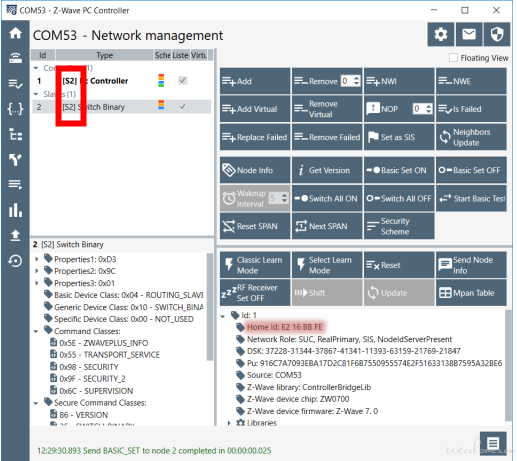Click the Type column header
The image size is (517, 461).
[x=104, y=55]
